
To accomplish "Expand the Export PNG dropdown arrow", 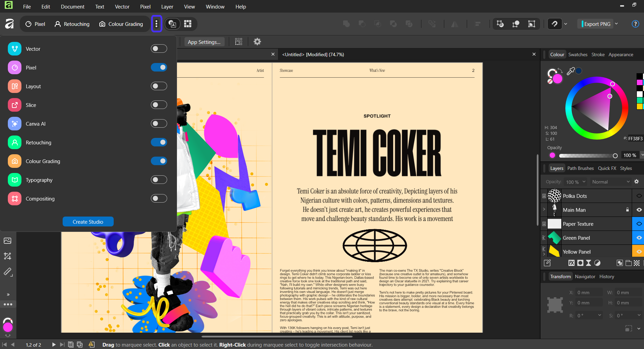I will [x=616, y=24].
